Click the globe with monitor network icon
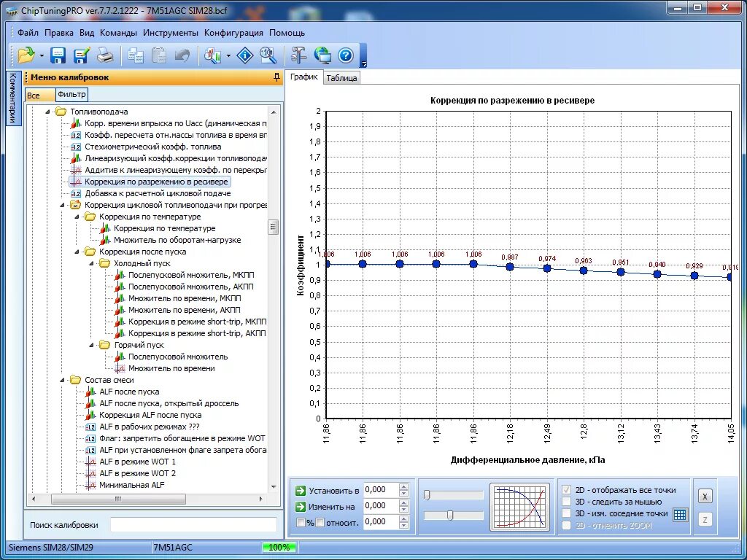 322,55
